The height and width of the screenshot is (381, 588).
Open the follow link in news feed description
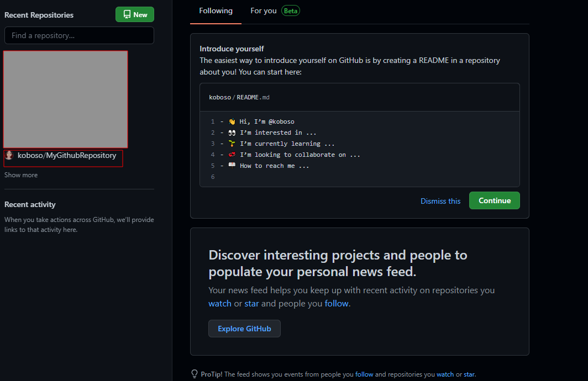click(x=337, y=304)
